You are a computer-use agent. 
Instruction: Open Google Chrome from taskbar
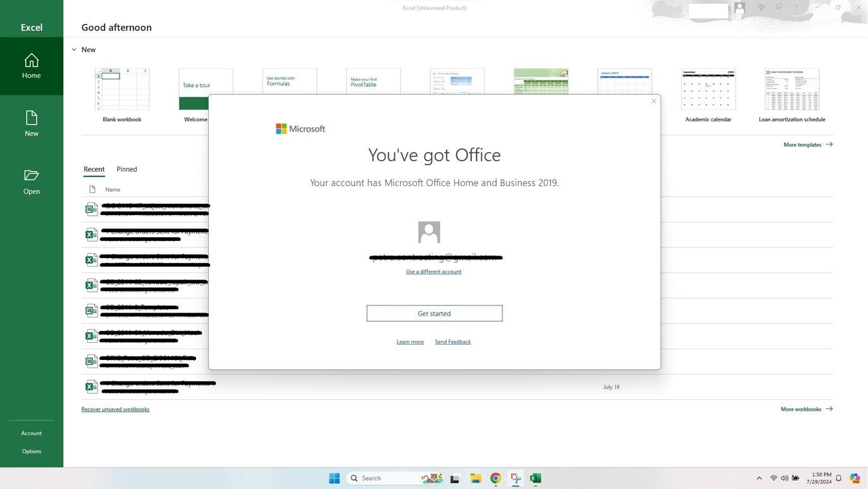tap(495, 478)
